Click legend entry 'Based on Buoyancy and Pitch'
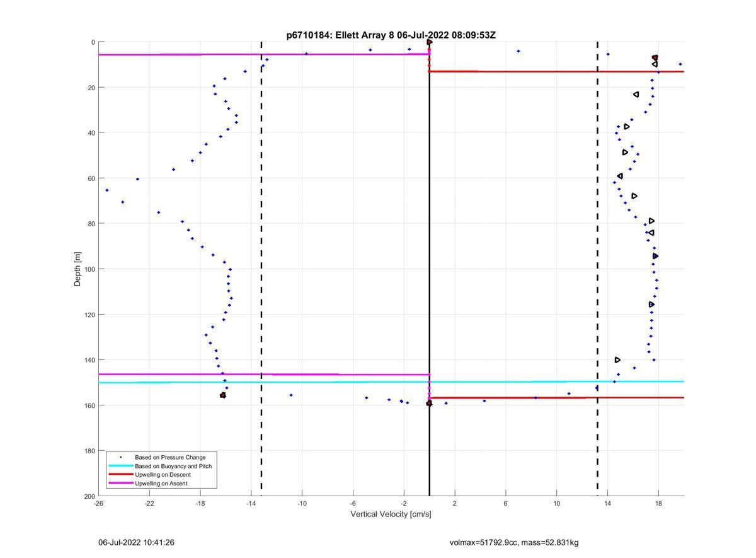 point(173,466)
